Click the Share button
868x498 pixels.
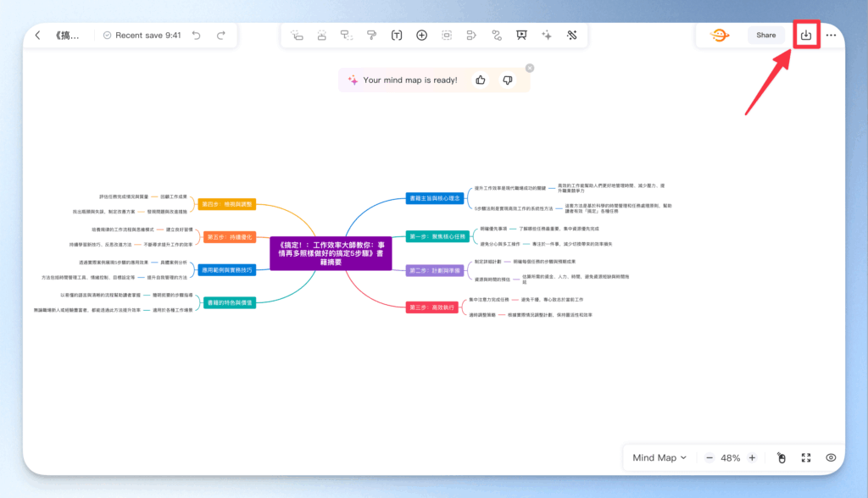[x=765, y=35]
